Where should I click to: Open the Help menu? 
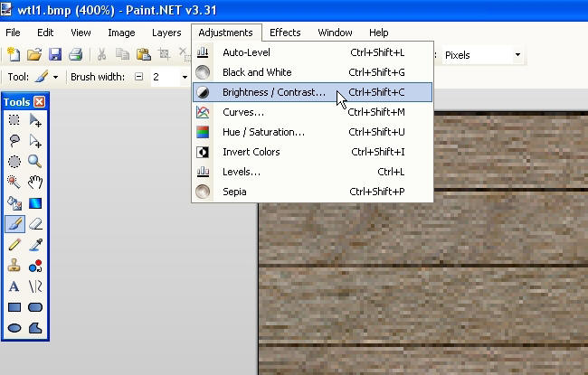[x=378, y=33]
